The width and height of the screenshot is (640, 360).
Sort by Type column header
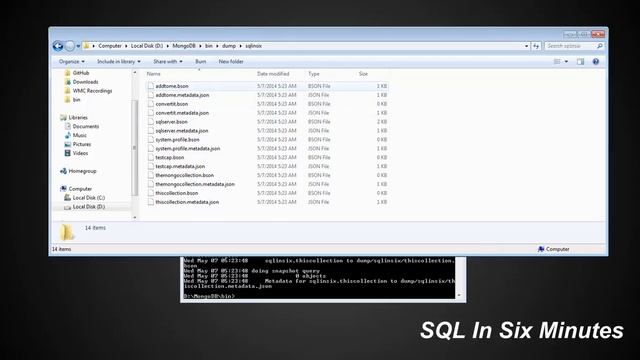click(313, 74)
